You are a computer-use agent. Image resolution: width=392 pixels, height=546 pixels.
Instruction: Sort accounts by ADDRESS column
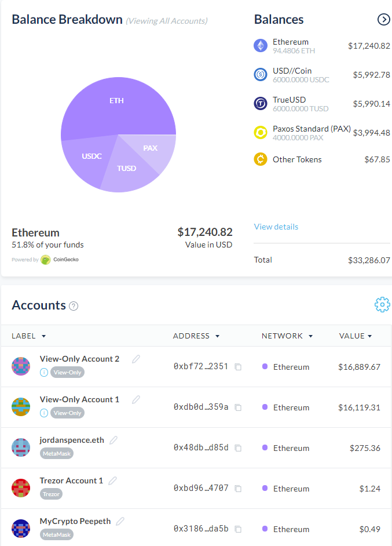pyautogui.click(x=196, y=336)
